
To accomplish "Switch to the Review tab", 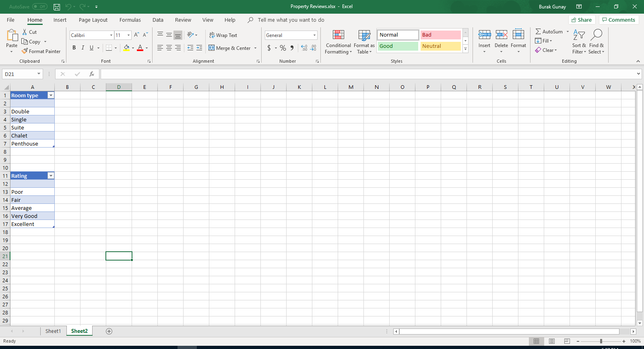I will [183, 20].
